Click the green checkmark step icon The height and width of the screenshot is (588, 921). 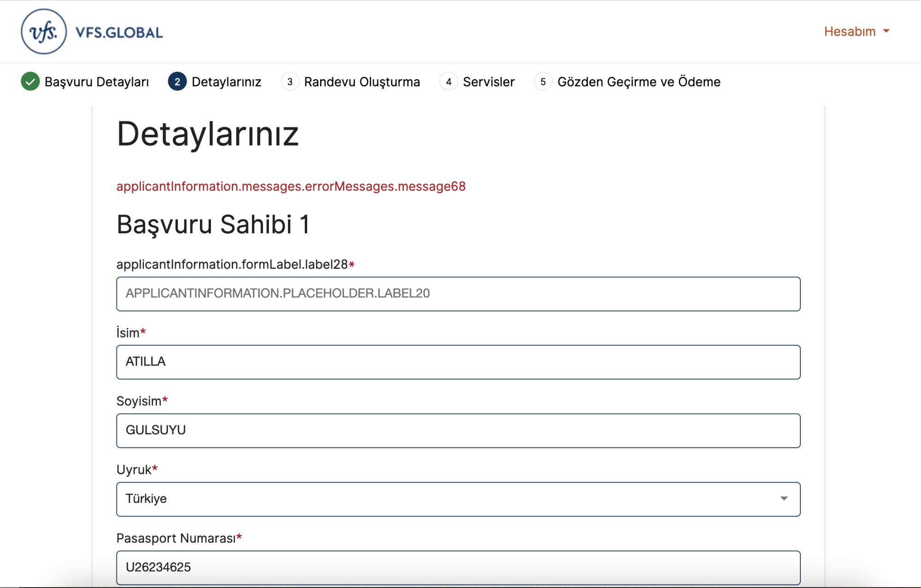tap(30, 82)
